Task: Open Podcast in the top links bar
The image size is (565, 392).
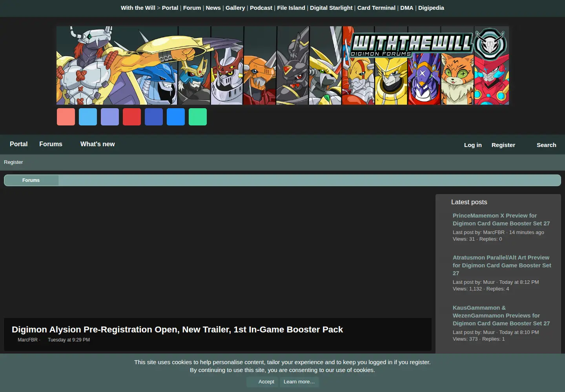Action: coord(261,8)
